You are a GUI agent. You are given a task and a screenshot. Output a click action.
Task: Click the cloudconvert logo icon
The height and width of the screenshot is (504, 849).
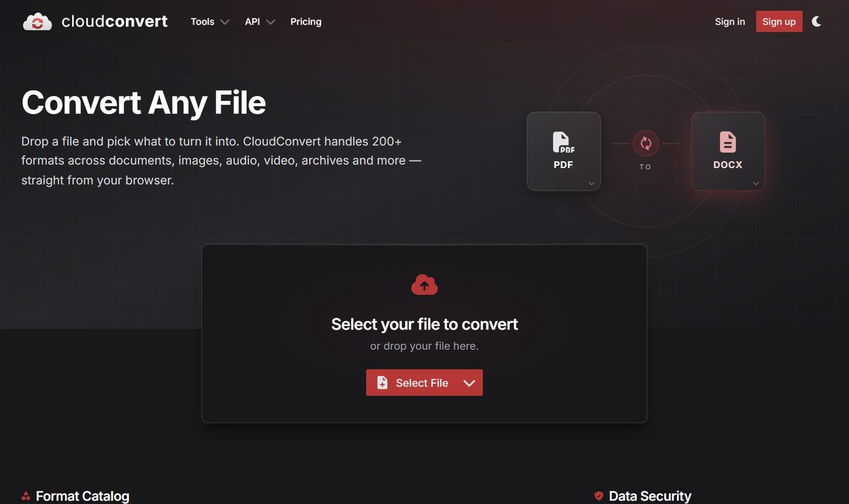point(37,22)
